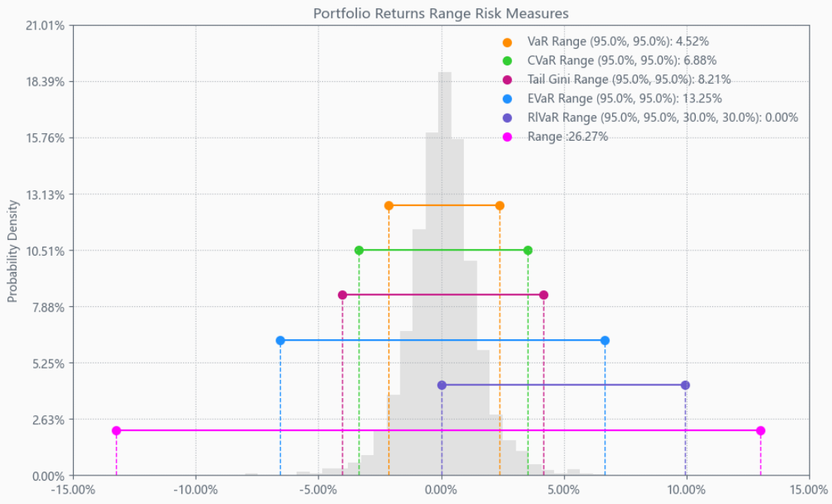832x504 pixels.
Task: Click left endpoint of orange VaR line
Action: pos(389,205)
